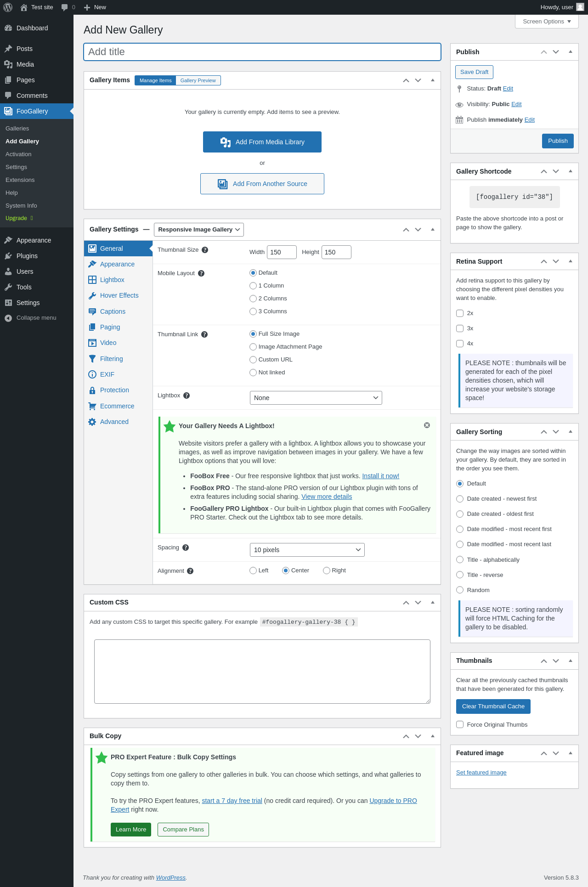The height and width of the screenshot is (887, 588).
Task: Click the help icon beside Spacing
Action: tap(186, 548)
